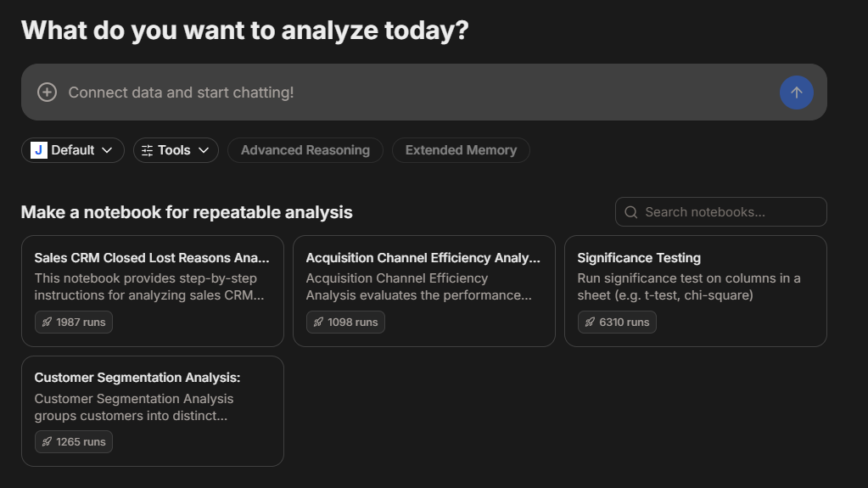Enable Extended Memory option
This screenshot has height=488, width=868.
tap(461, 150)
